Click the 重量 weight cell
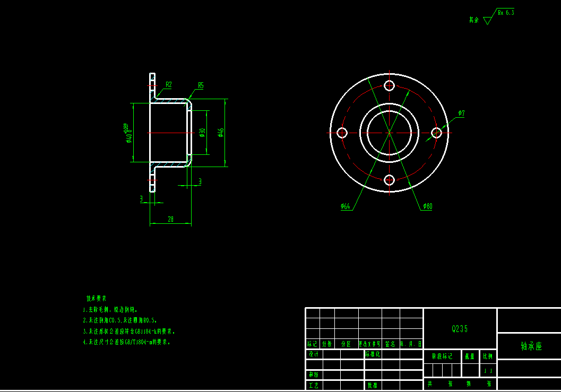Image resolution: width=561 pixels, height=392 pixels. point(470,356)
